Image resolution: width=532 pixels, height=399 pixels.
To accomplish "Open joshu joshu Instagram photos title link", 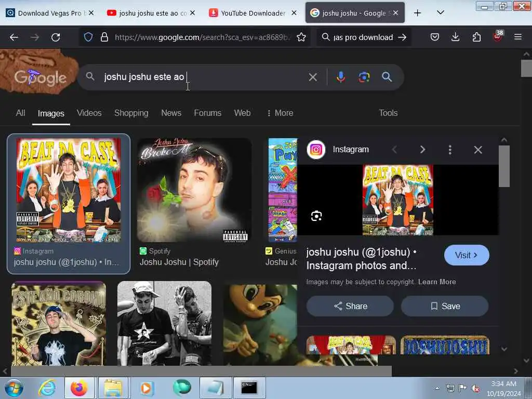I will click(x=361, y=259).
